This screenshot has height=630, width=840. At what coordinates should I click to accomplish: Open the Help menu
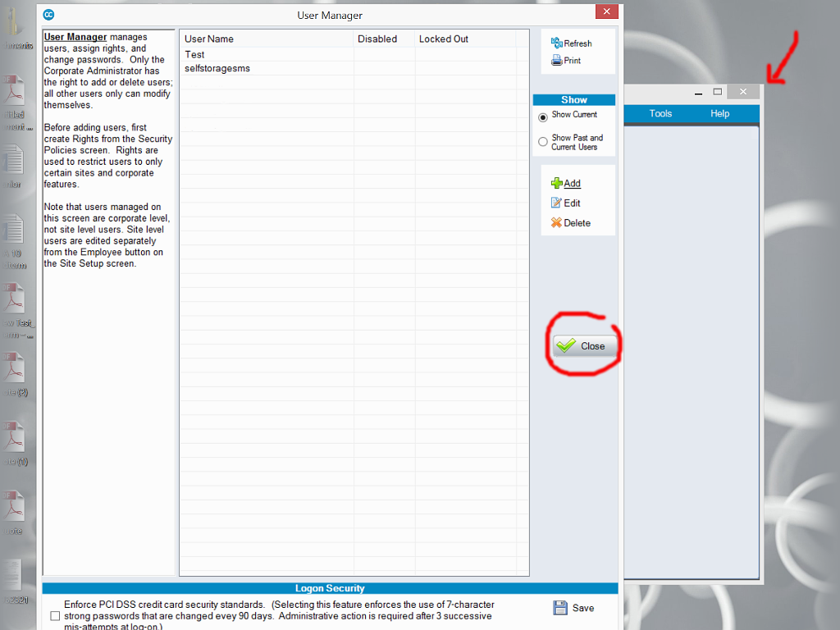click(x=719, y=114)
